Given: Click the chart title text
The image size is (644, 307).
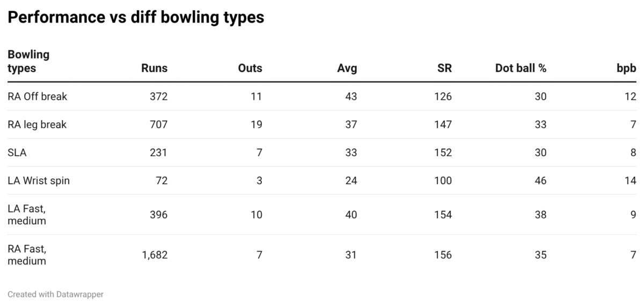Looking at the screenshot, I should (x=136, y=17).
